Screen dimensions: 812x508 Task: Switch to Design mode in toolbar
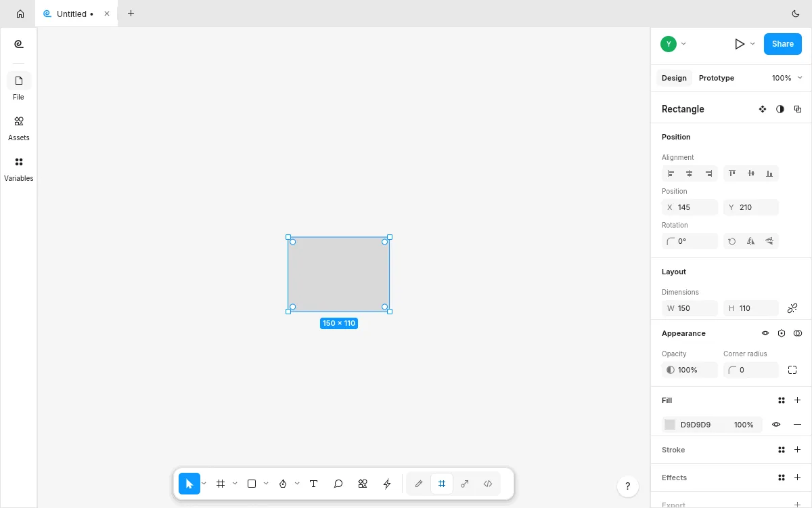(x=442, y=484)
